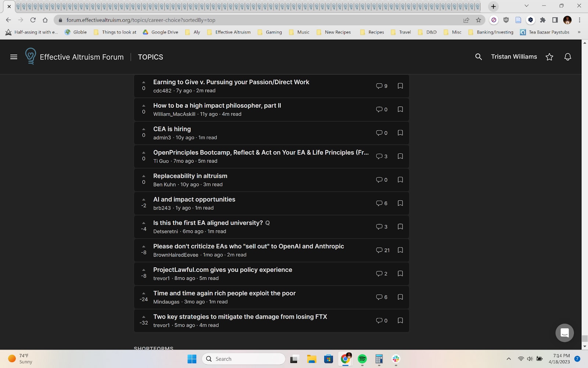Toggle bookmark on 'Earning to Give' post

tap(400, 86)
